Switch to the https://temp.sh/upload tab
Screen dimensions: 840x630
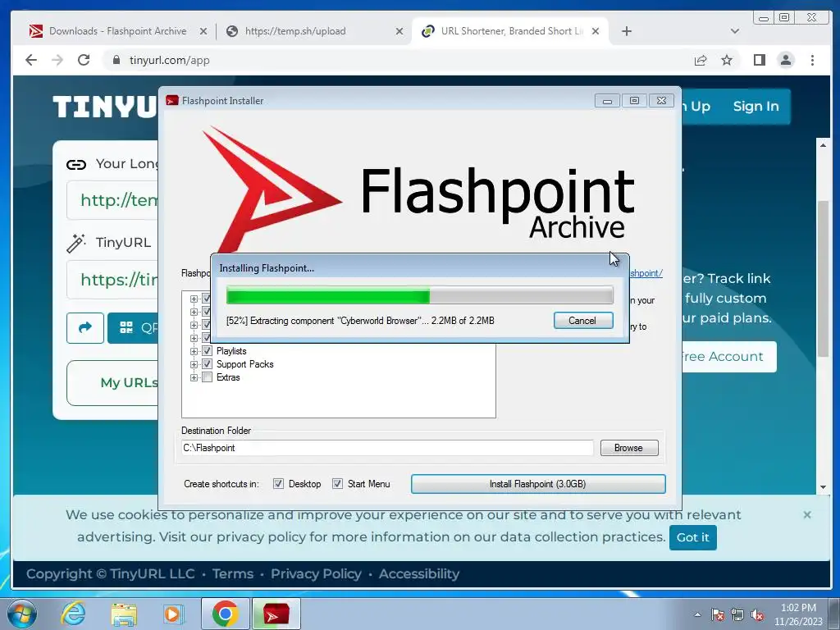pos(313,31)
